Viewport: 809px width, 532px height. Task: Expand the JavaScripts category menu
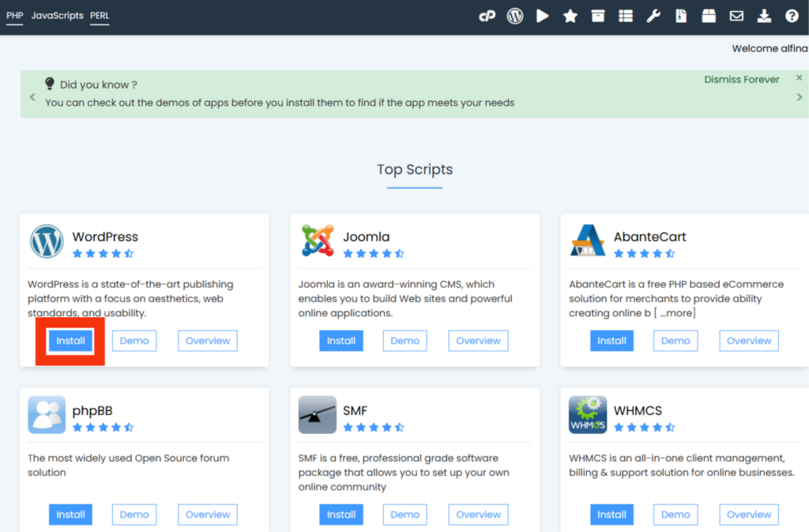point(57,16)
